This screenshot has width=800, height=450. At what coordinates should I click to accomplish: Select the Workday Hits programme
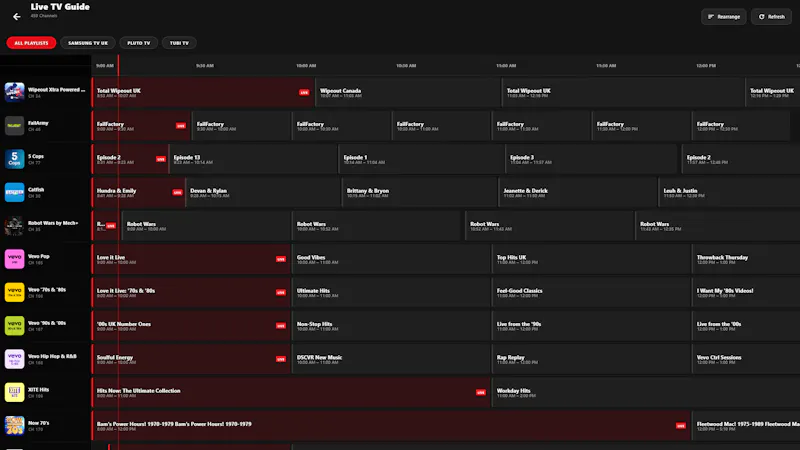(x=646, y=392)
